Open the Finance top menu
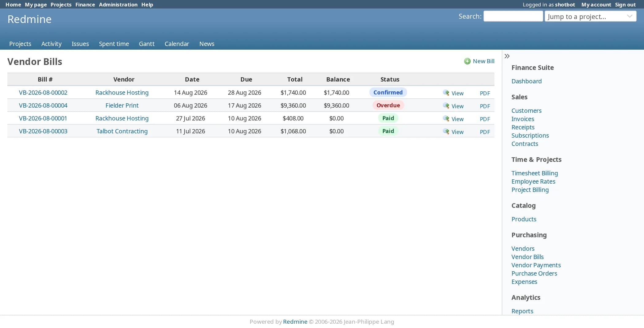 (85, 5)
